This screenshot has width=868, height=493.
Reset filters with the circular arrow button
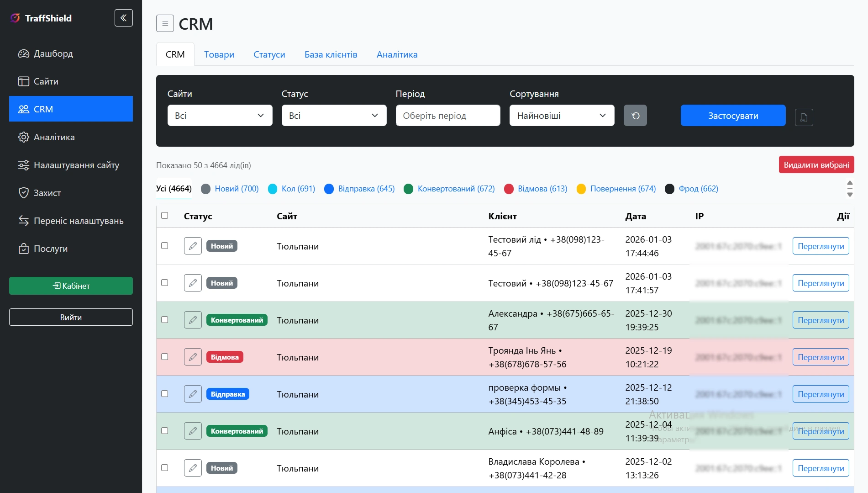pos(635,116)
